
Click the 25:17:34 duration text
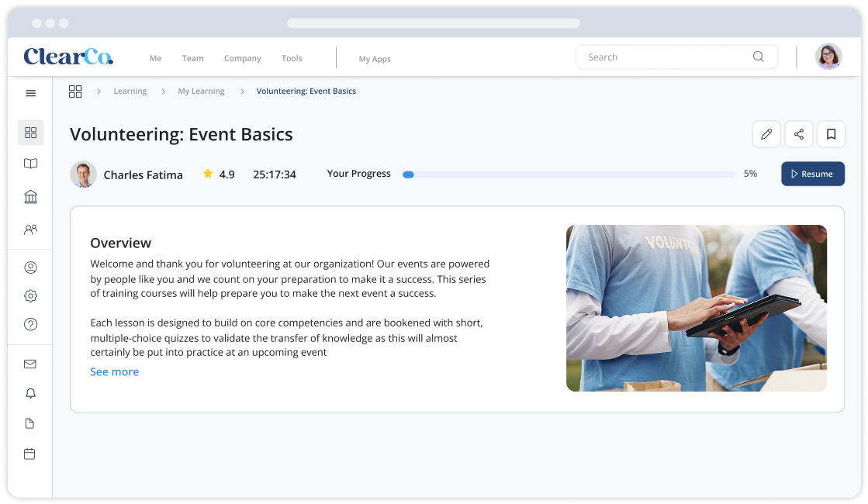[x=275, y=174]
